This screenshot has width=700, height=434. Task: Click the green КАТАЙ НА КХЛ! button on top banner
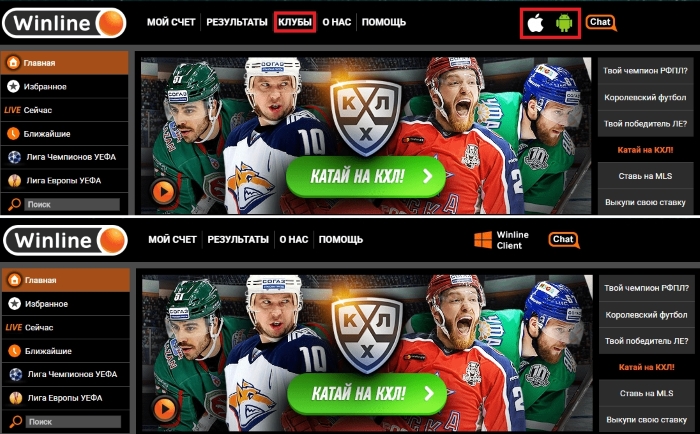pyautogui.click(x=366, y=176)
